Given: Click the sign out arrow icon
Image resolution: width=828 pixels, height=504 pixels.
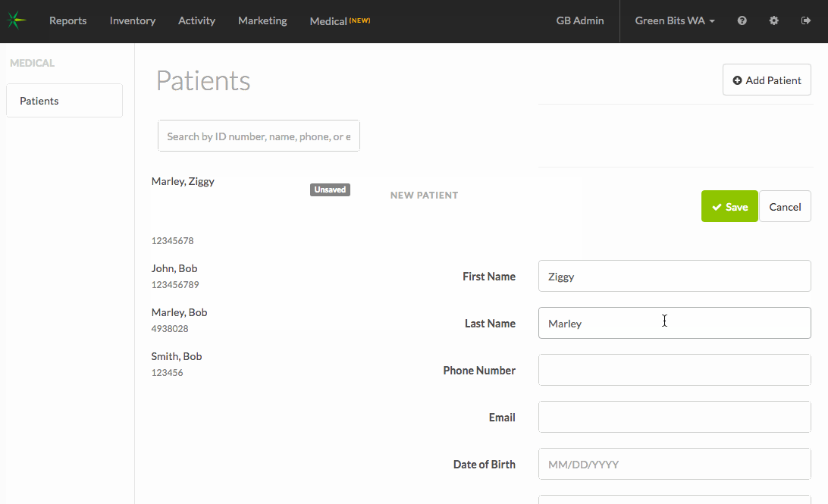Looking at the screenshot, I should (805, 21).
